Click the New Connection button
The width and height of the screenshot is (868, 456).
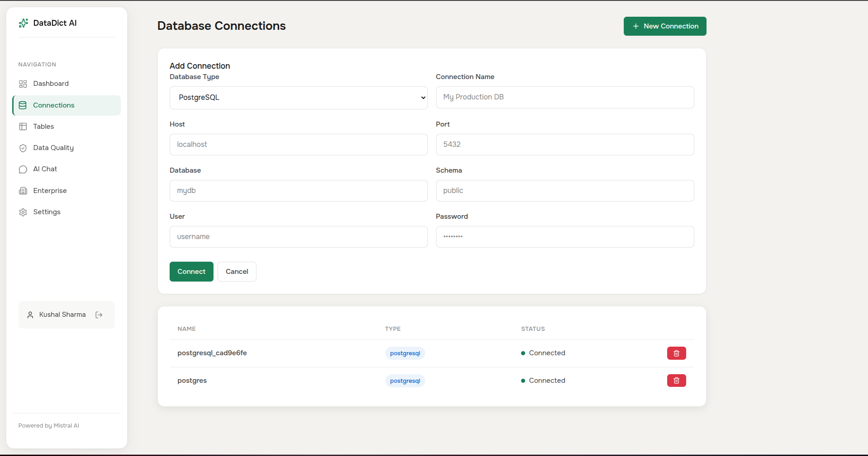click(x=664, y=26)
